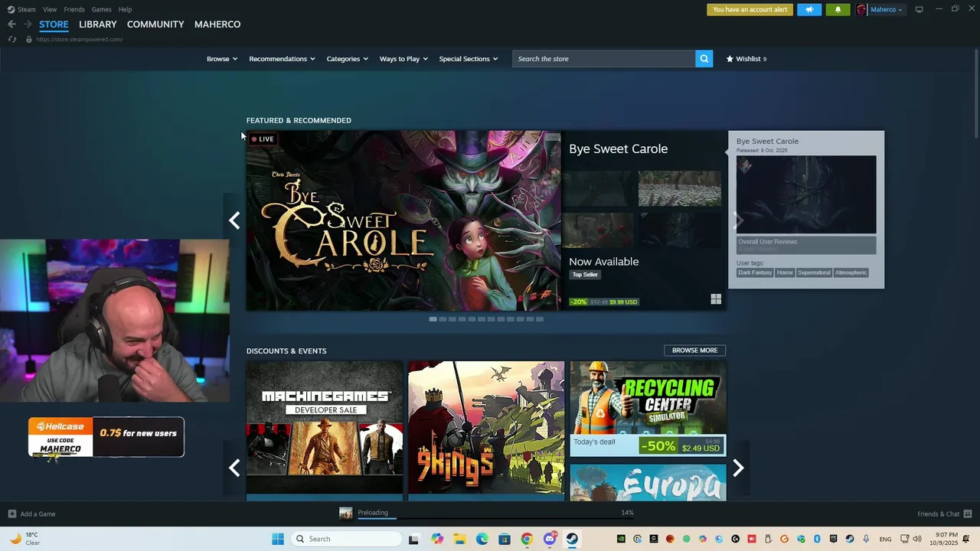Click the Preloading download progress bar
980x551 pixels.
tap(496, 519)
